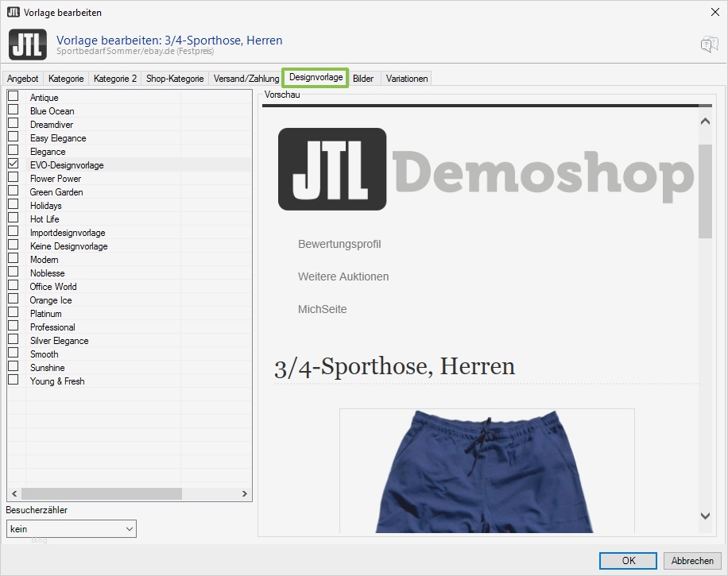728x576 pixels.
Task: Enable the Sunshine design template
Action: (x=12, y=367)
